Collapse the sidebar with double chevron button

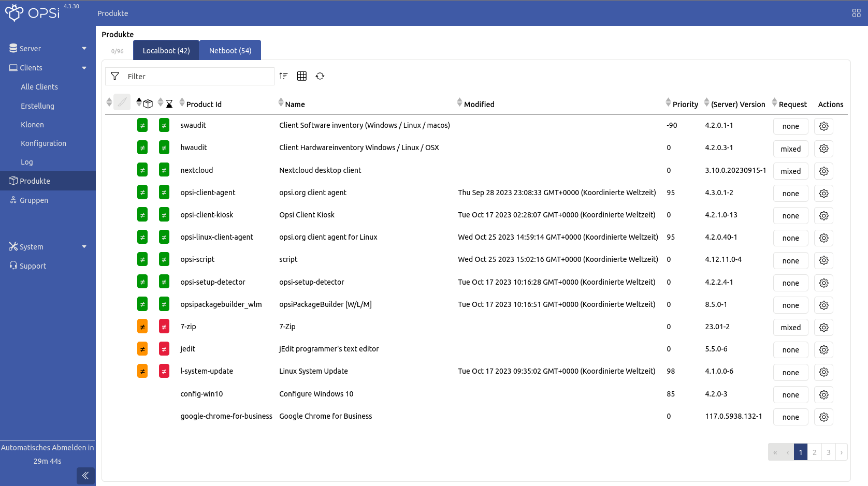coord(85,476)
